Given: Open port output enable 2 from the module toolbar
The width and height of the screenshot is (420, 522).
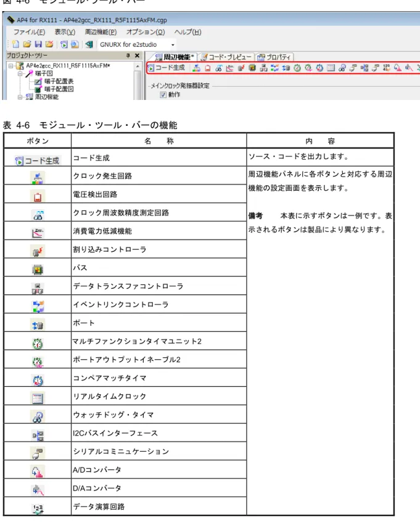Looking at the screenshot, I should tap(308, 68).
